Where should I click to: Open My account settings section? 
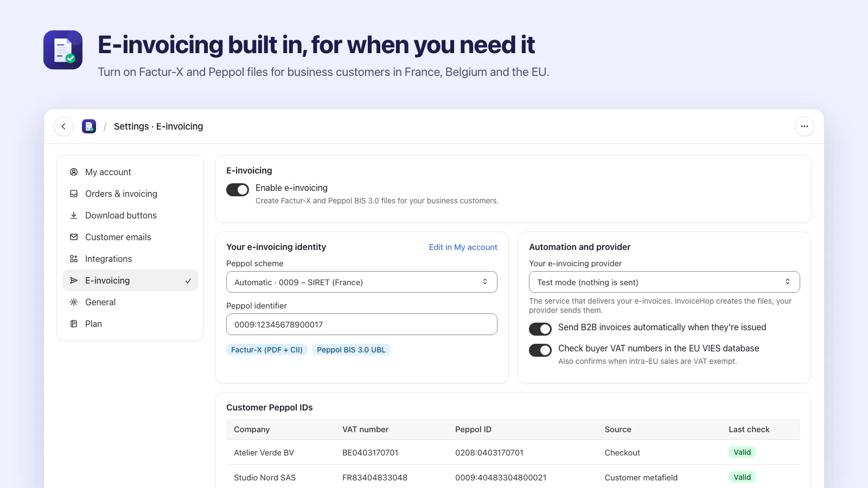[x=130, y=172]
